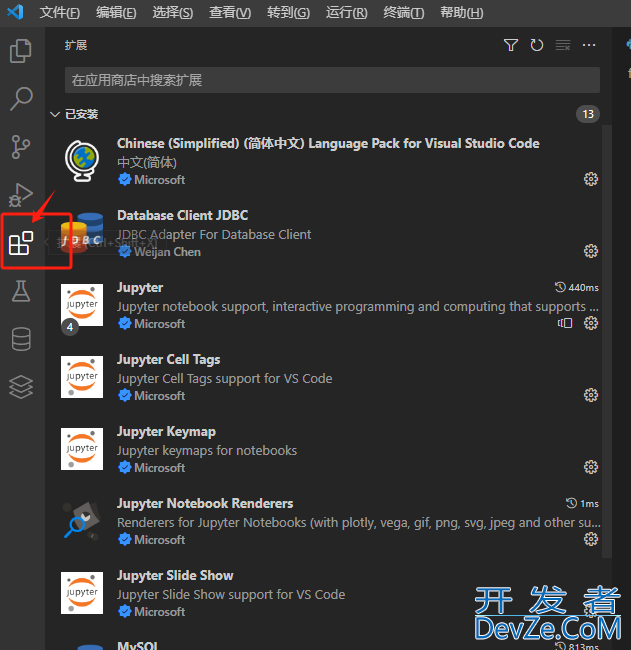The image size is (631, 650).
Task: Open the Run and Debug view
Action: 21,194
